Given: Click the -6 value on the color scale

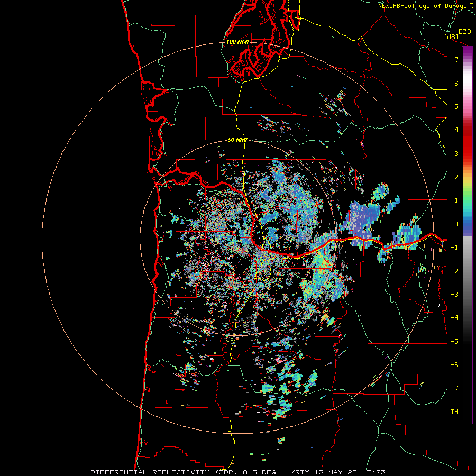Looking at the screenshot, I should tap(454, 365).
